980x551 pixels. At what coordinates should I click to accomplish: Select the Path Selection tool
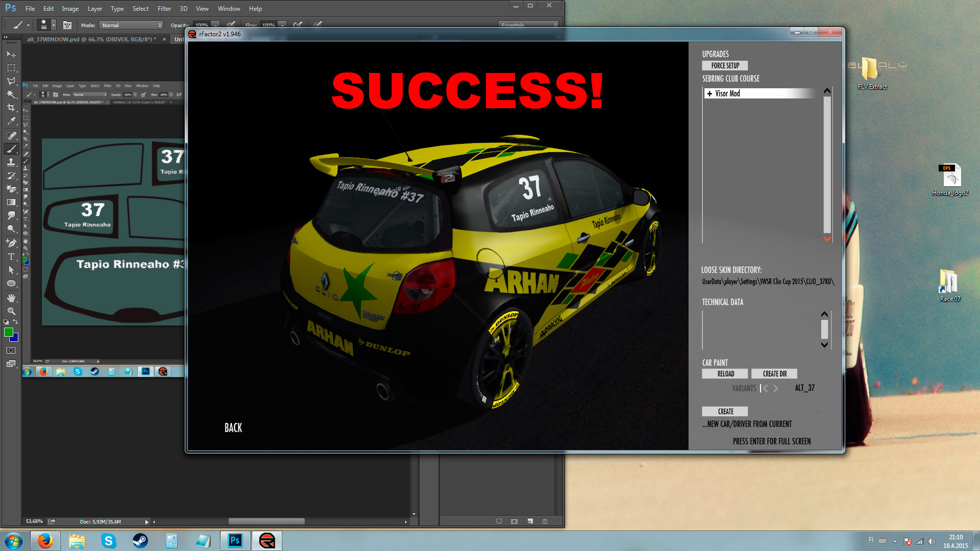click(11, 270)
